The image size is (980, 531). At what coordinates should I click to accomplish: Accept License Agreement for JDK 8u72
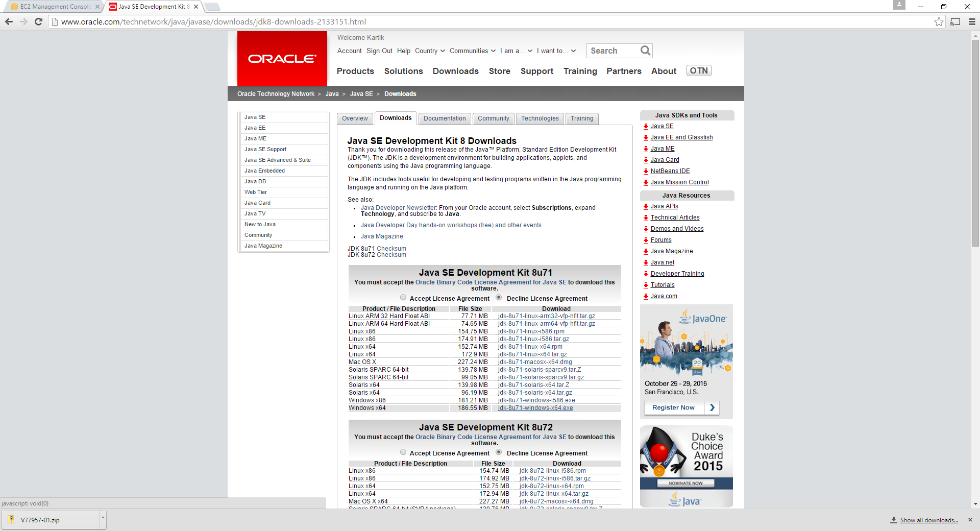tap(403, 452)
